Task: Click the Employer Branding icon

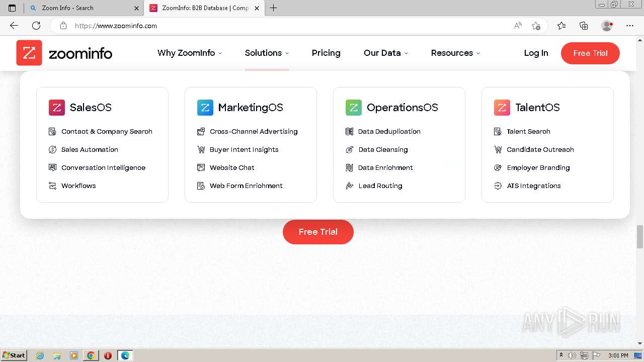Action: click(498, 167)
